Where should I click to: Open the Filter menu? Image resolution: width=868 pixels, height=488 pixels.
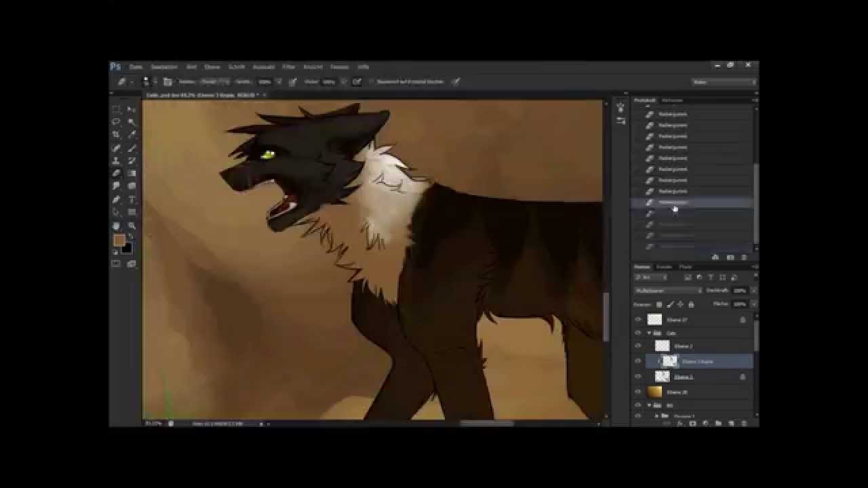289,67
